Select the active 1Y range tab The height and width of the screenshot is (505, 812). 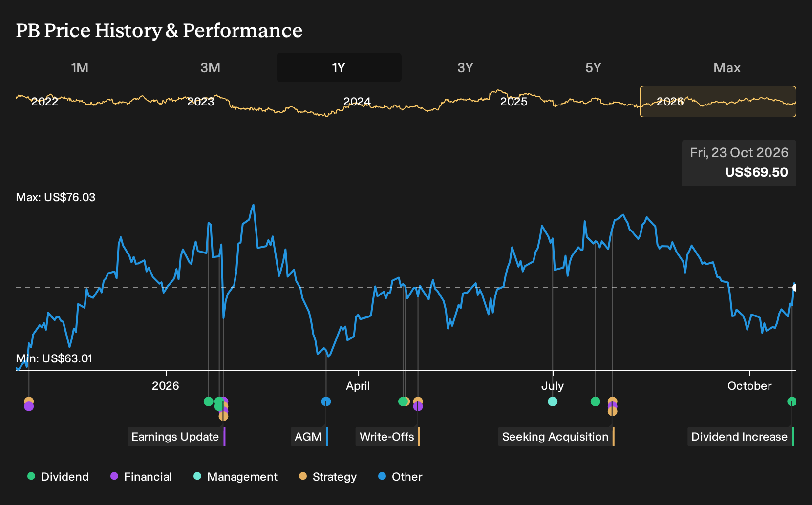tap(339, 67)
